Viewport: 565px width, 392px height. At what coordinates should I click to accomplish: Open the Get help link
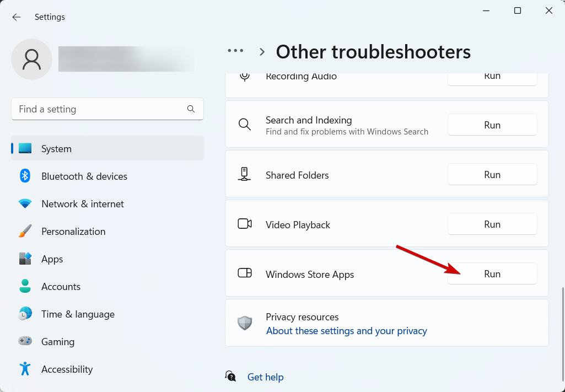(x=265, y=377)
